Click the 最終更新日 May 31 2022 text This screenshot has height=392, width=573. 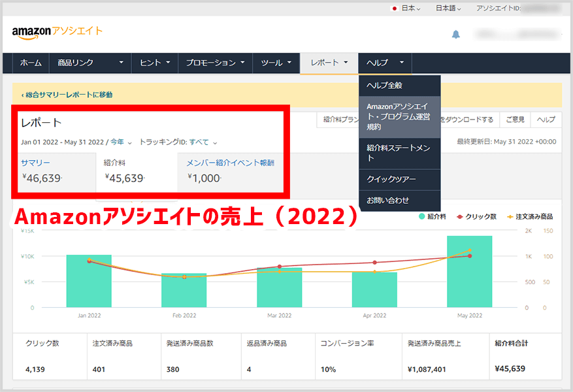506,142
